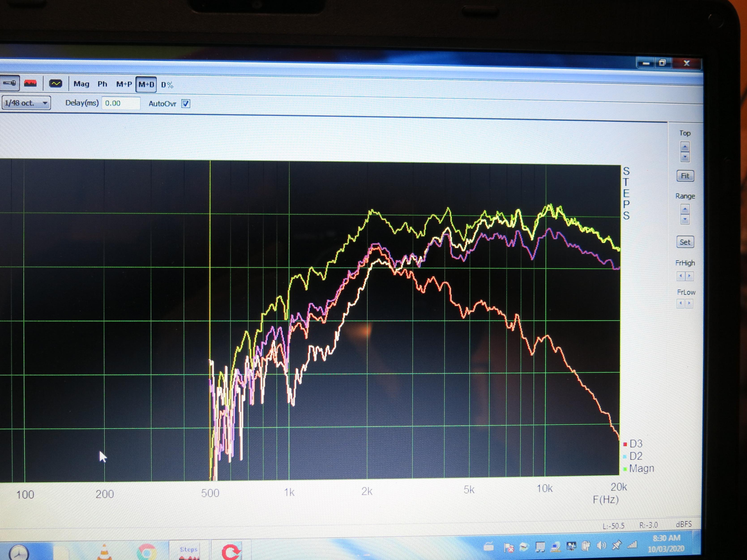Click the FrLow left arrow

pyautogui.click(x=681, y=303)
